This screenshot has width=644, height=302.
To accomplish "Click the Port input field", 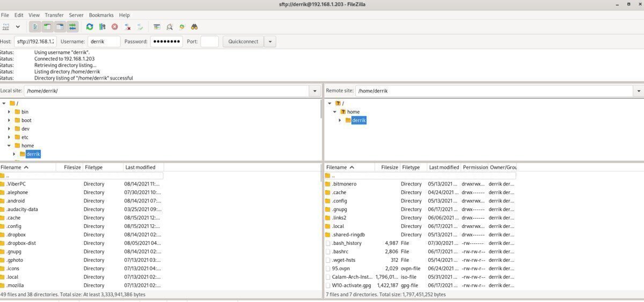I will (x=209, y=41).
